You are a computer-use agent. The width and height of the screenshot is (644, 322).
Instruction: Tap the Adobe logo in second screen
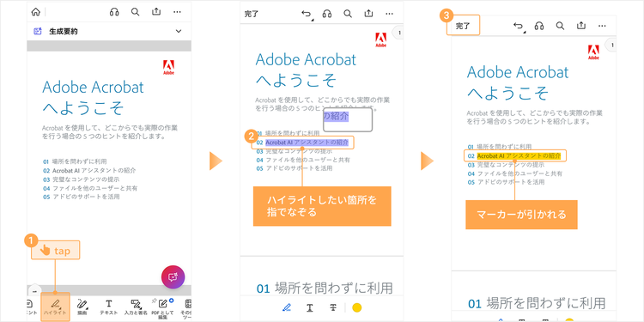click(380, 40)
